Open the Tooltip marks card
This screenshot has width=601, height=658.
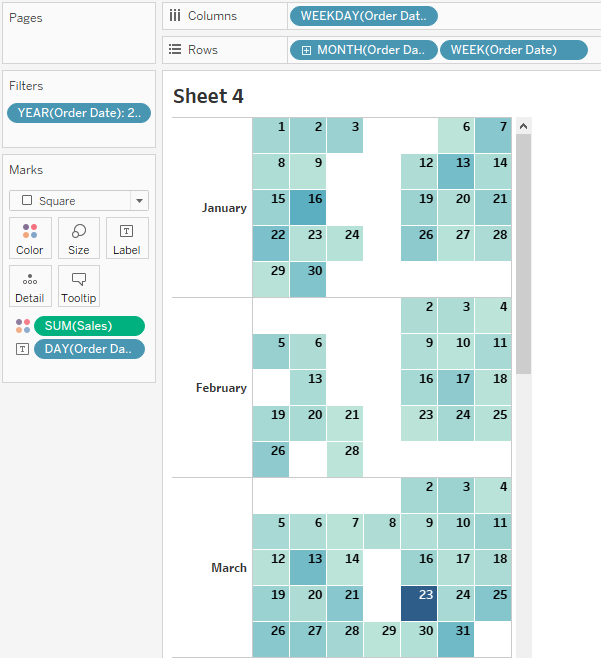pyautogui.click(x=79, y=286)
